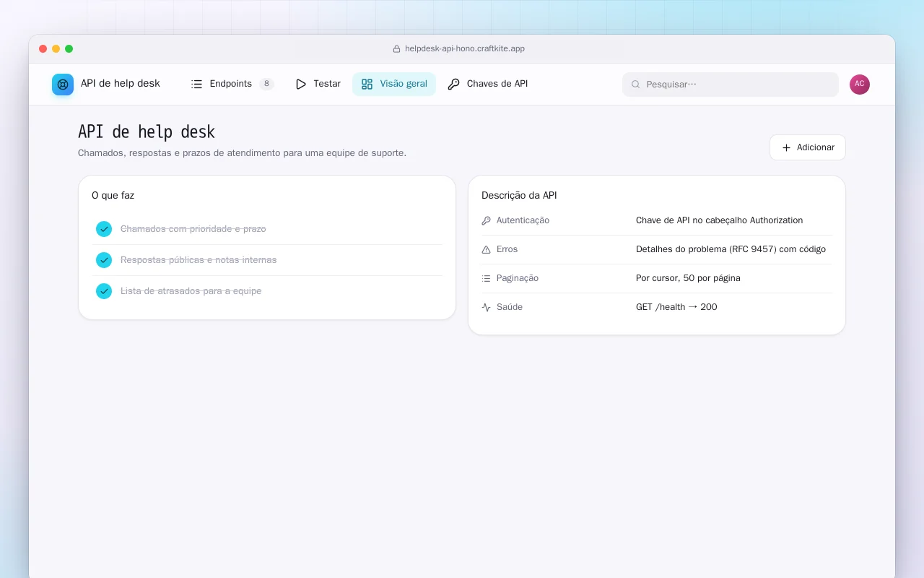Click the 'O que faz' card heading

click(113, 196)
